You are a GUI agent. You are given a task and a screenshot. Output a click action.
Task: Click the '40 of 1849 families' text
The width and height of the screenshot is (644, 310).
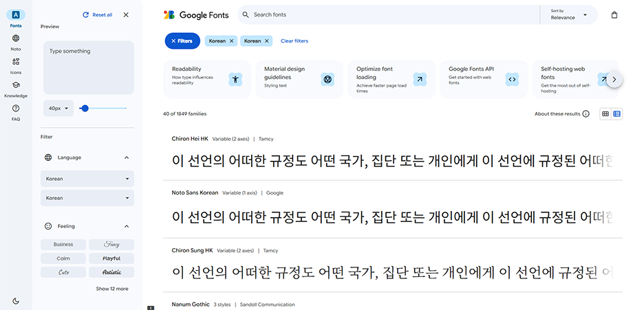pos(185,114)
